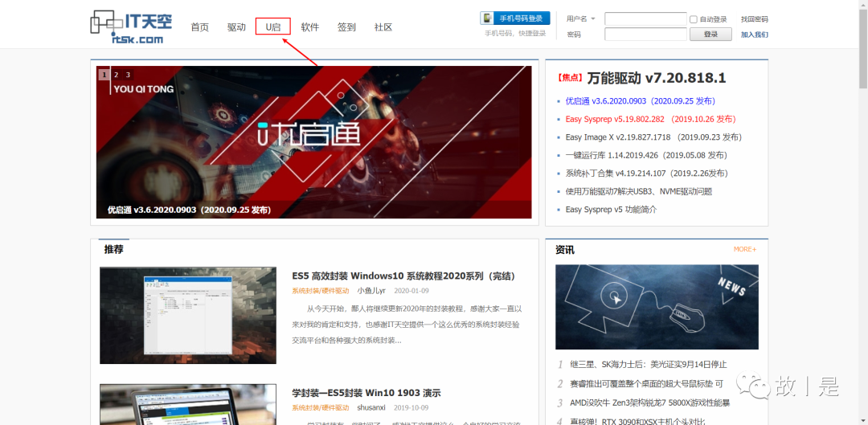Image resolution: width=868 pixels, height=425 pixels.
Task: Open the 优启通 banner image
Action: pos(314,142)
